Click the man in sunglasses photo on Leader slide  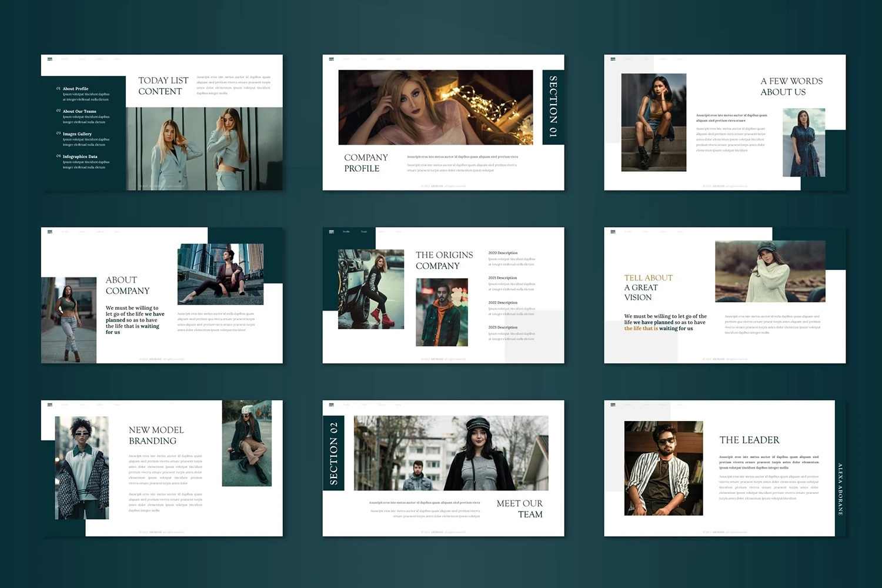(663, 468)
